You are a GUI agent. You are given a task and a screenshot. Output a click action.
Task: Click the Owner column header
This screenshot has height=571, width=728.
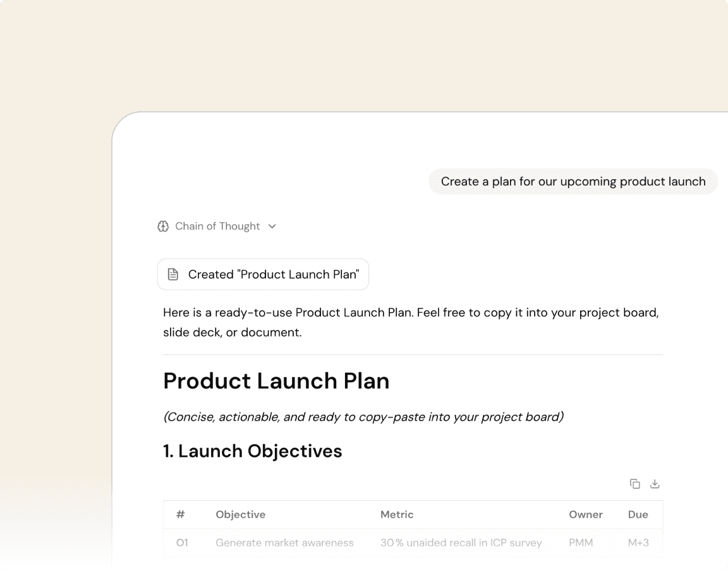click(x=586, y=514)
